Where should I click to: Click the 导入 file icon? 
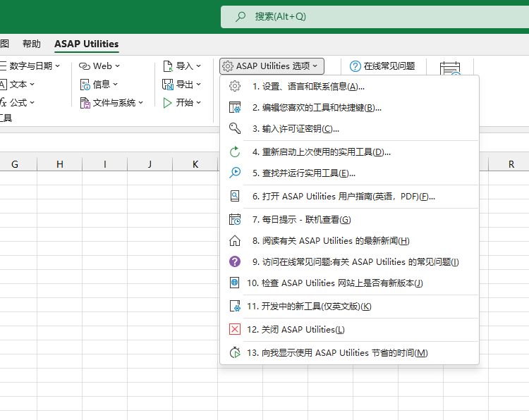(168, 66)
